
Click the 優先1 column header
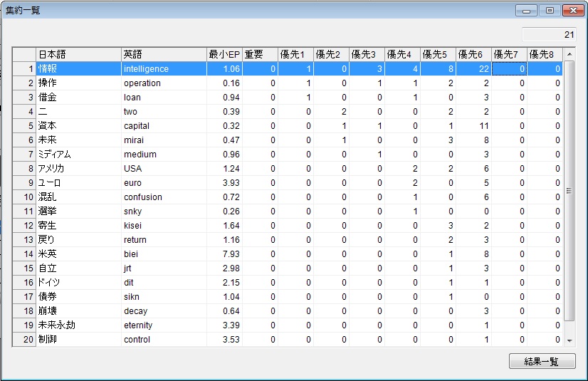click(x=295, y=54)
